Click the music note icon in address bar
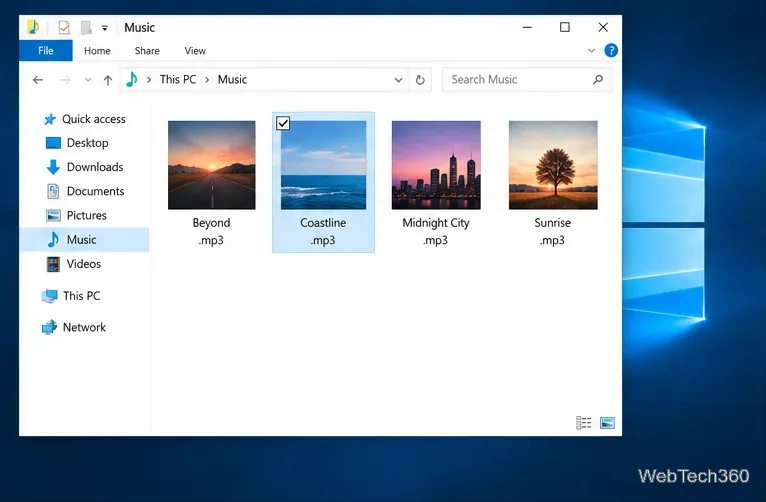 [x=132, y=79]
